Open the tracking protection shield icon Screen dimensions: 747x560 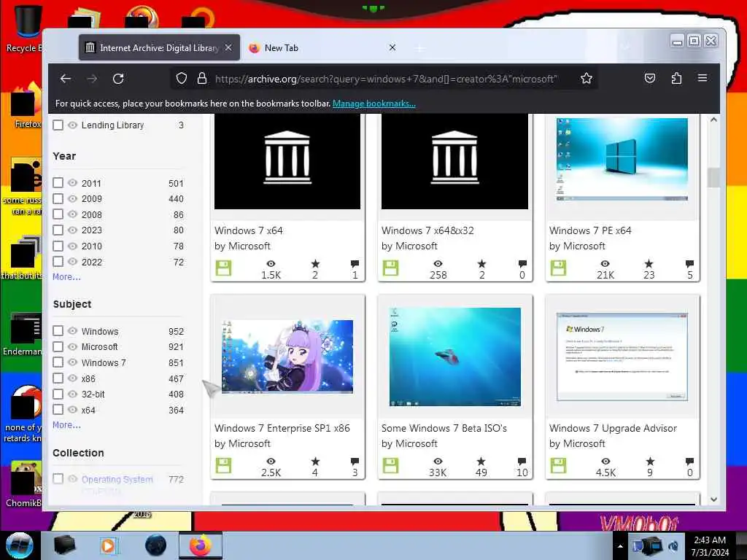point(182,78)
